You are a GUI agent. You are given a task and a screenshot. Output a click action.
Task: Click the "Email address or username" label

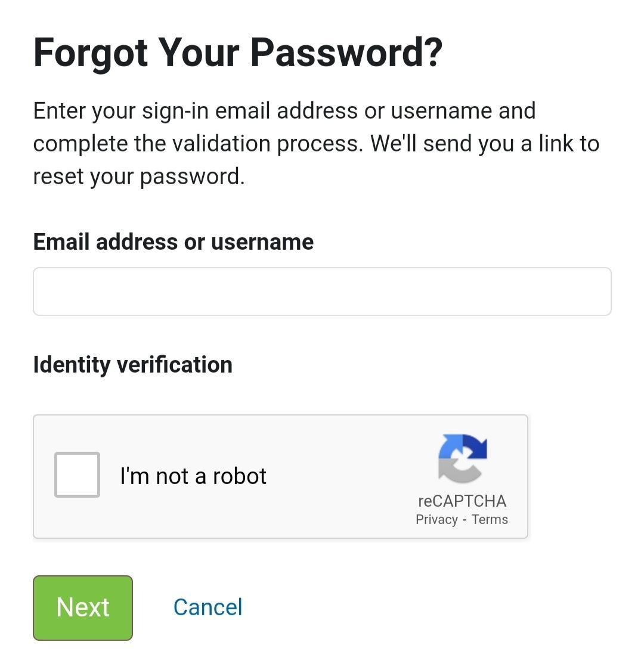tap(173, 241)
